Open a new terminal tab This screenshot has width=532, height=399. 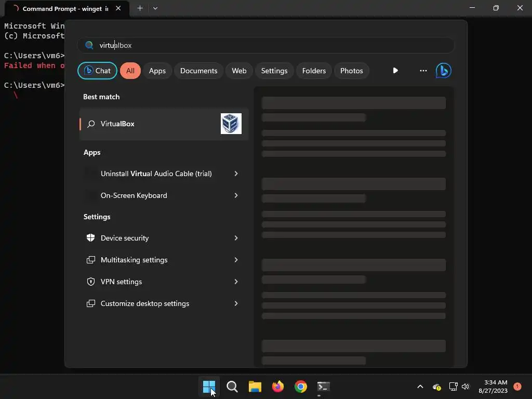coord(140,8)
